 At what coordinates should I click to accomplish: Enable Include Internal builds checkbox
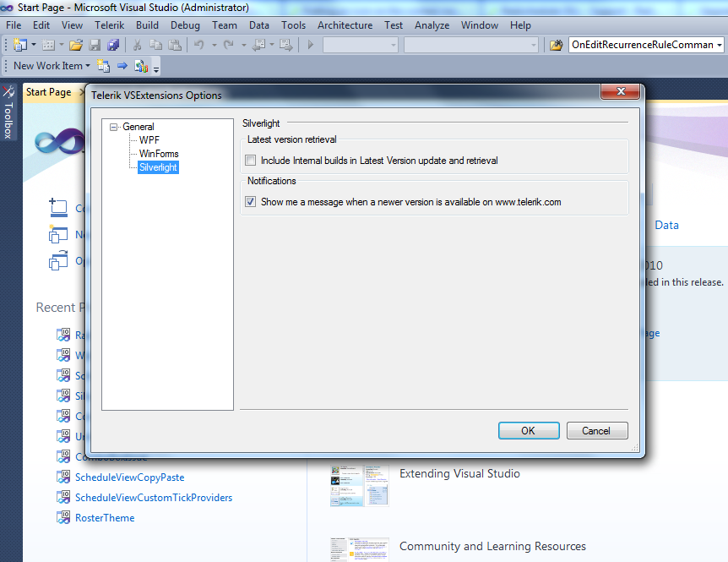[x=250, y=161]
